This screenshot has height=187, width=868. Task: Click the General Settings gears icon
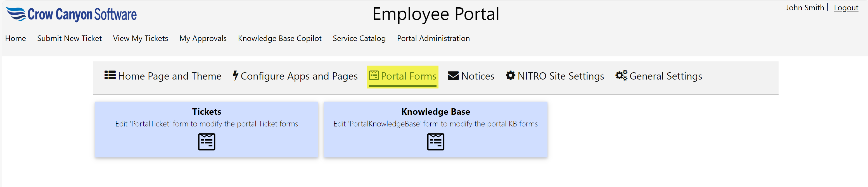[x=621, y=75]
